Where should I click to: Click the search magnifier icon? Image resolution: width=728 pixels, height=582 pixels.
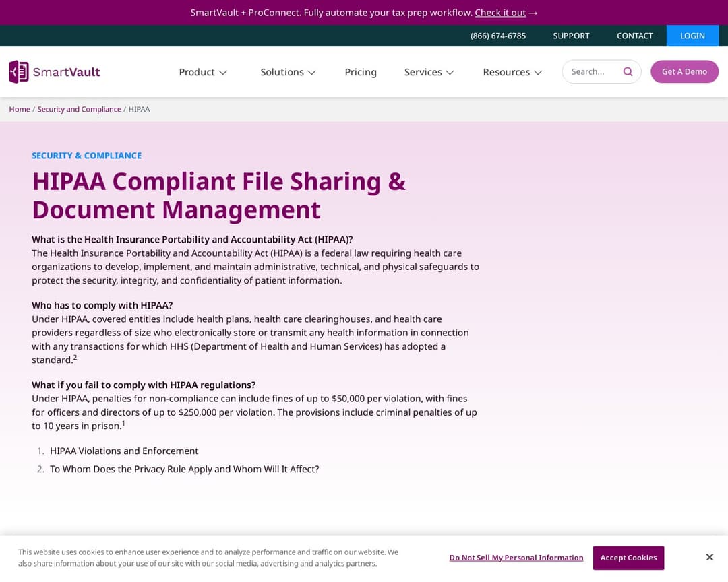tap(628, 71)
